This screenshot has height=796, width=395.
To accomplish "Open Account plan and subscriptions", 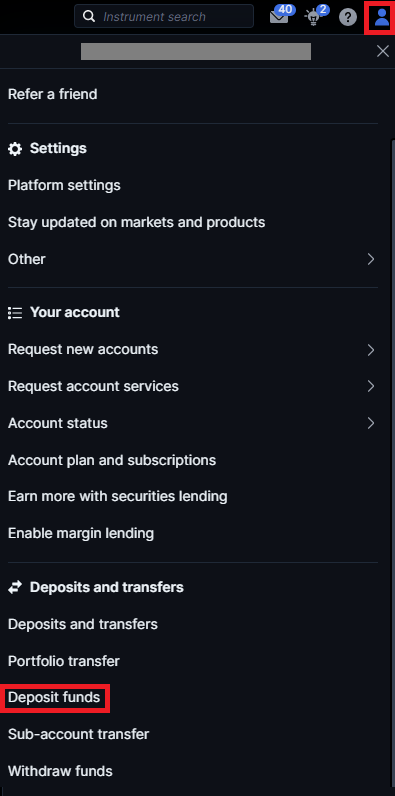I will (x=112, y=460).
